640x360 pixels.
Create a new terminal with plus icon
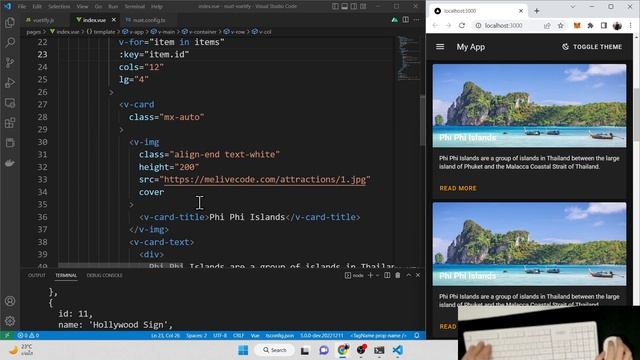tap(371, 276)
